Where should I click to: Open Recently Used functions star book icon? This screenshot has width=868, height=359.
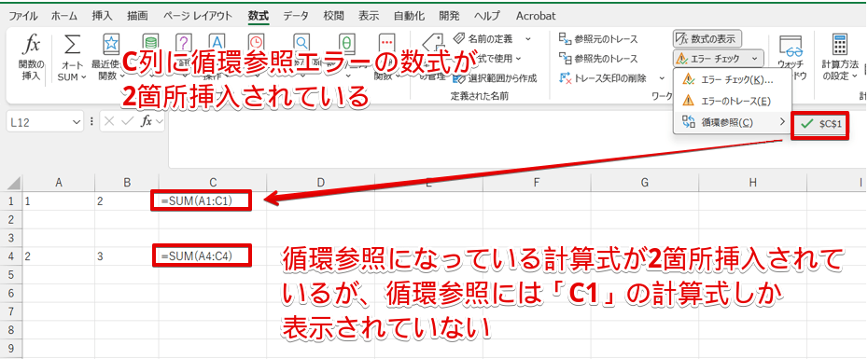(112, 44)
